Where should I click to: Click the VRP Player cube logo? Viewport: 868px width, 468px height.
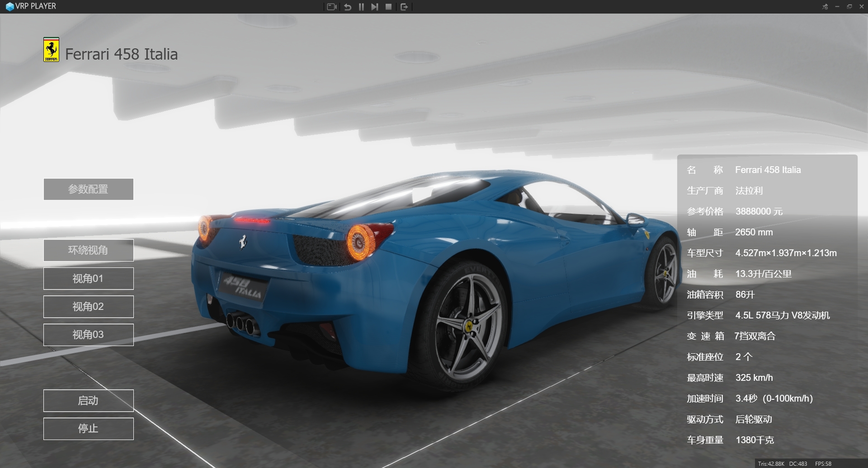[9, 7]
